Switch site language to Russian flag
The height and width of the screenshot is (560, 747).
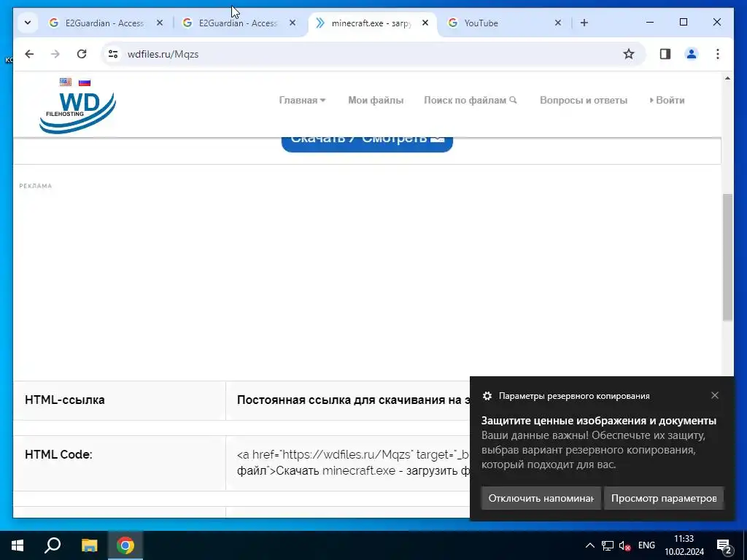pos(85,82)
